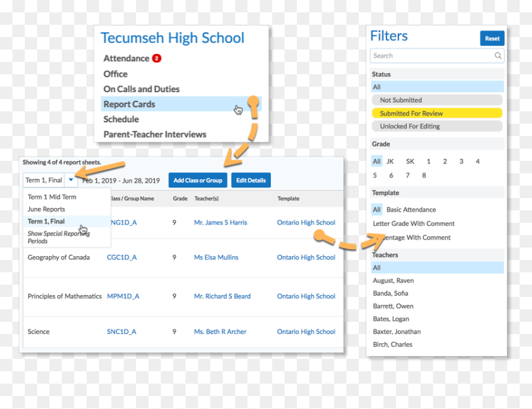This screenshot has height=409, width=532.
Task: Select grade filter All
Action: pyautogui.click(x=377, y=161)
